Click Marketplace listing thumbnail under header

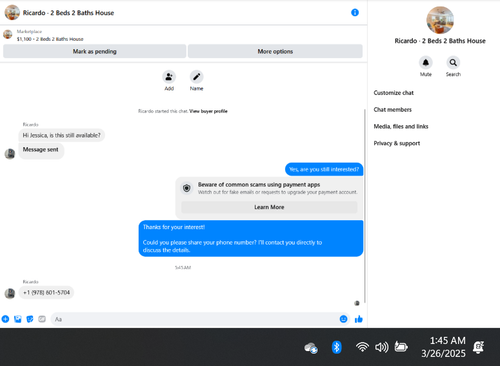point(8,34)
